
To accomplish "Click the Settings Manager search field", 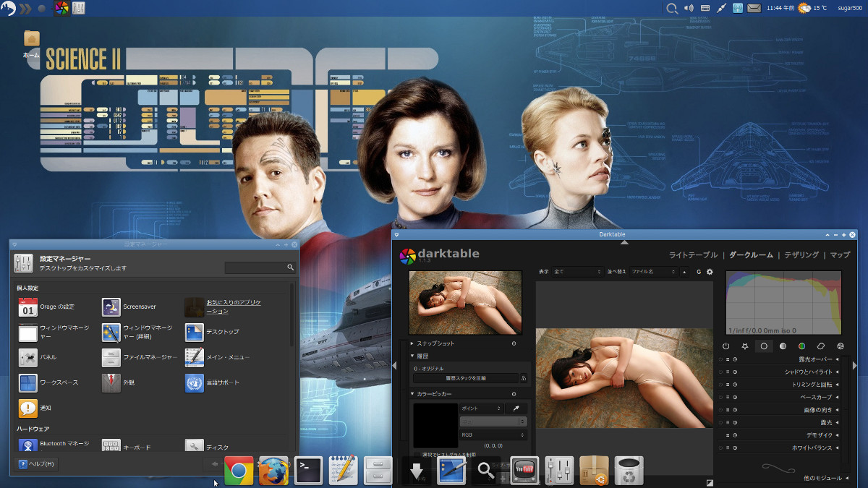I will (260, 267).
